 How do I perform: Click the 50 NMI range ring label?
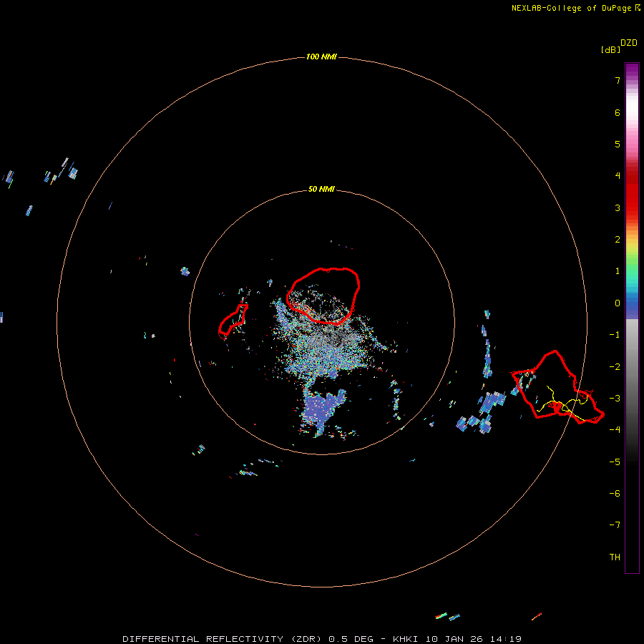click(321, 189)
